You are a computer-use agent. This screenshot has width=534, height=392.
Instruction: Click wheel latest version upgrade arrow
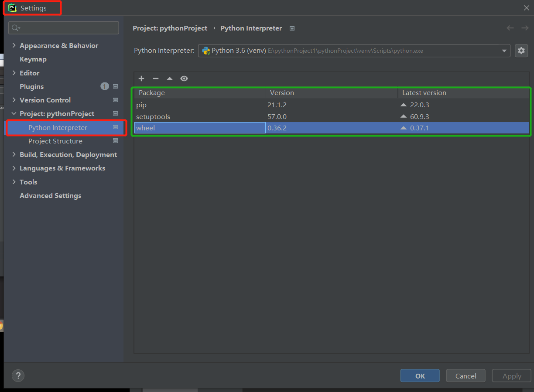click(x=404, y=128)
